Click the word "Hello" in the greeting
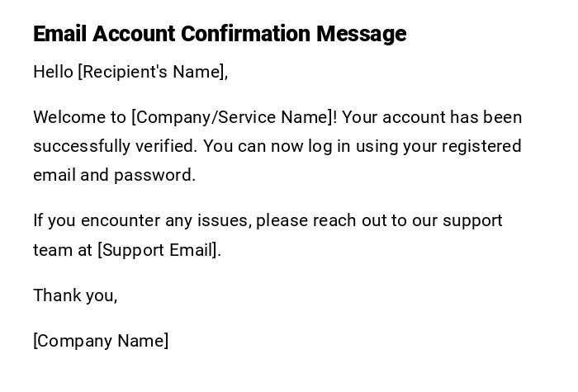 click(53, 72)
